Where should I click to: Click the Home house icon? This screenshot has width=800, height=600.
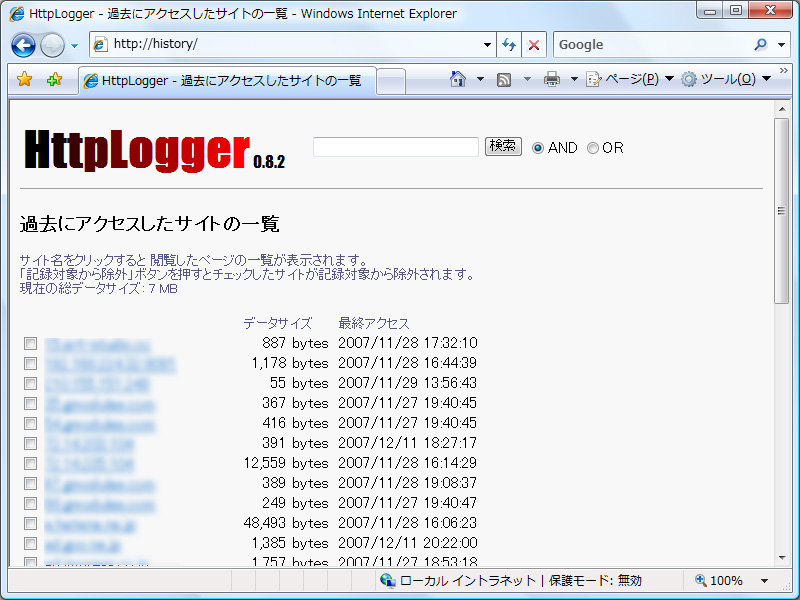(458, 79)
